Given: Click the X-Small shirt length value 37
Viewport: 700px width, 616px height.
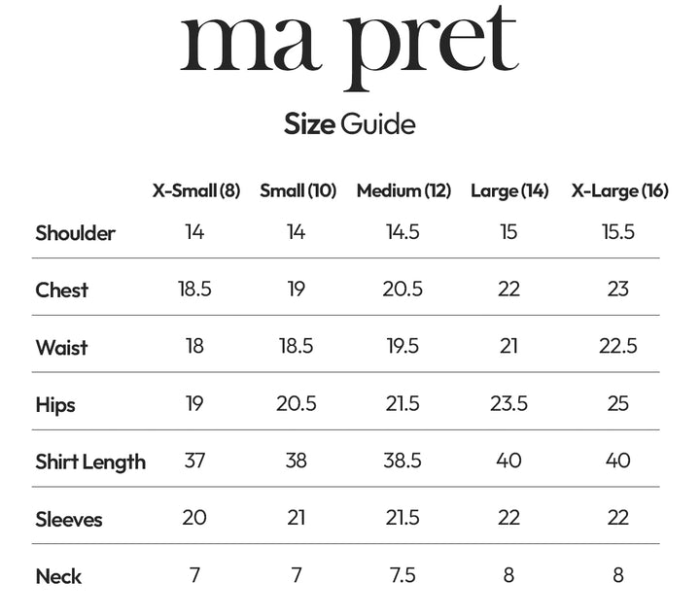Looking at the screenshot, I should coord(194,461).
